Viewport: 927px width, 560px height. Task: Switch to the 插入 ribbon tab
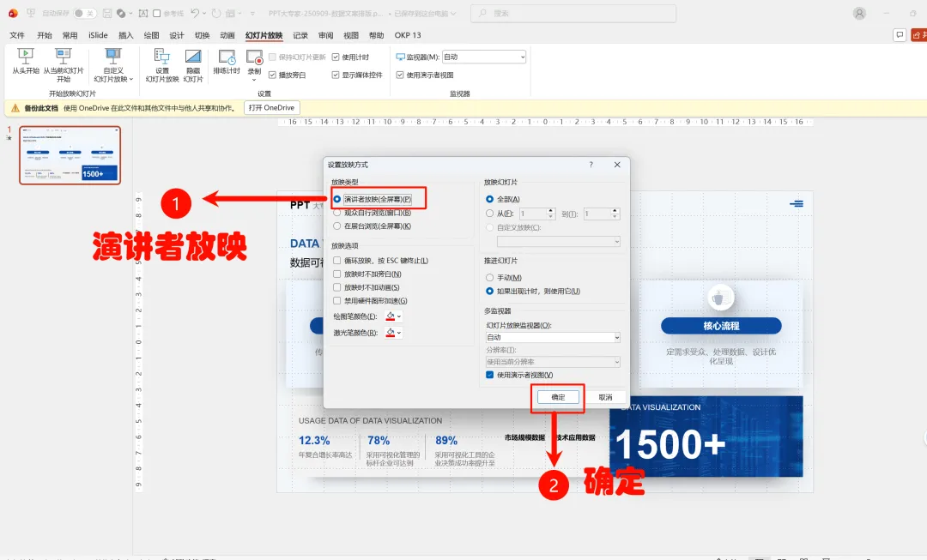point(126,35)
